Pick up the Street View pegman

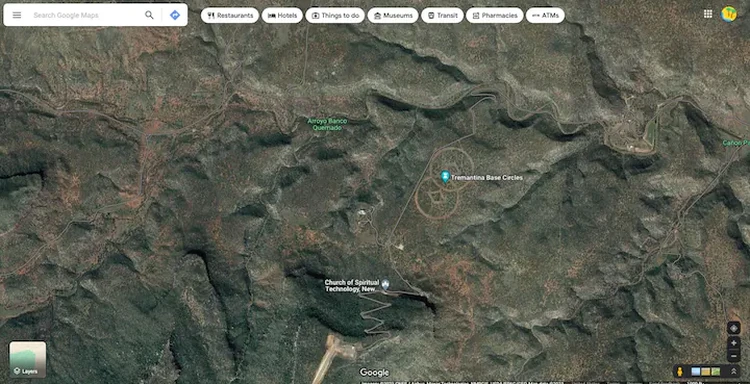click(x=680, y=372)
